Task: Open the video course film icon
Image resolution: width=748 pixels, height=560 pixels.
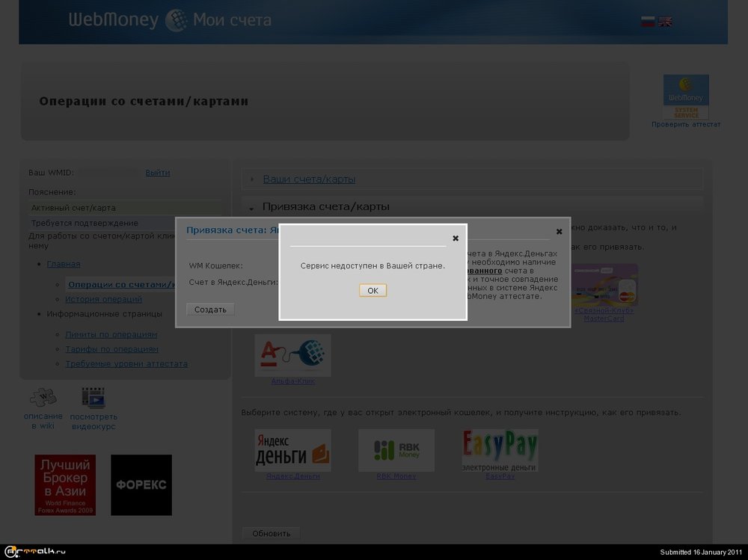Action: coord(93,398)
